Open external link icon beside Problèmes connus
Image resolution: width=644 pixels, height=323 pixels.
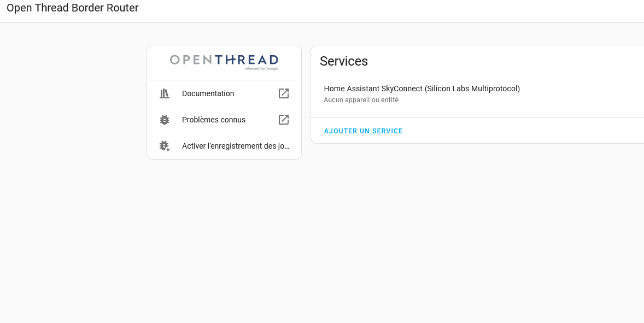click(x=284, y=120)
